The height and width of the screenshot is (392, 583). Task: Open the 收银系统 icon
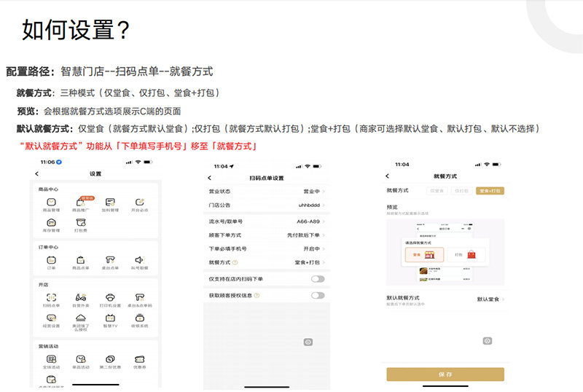(140, 321)
